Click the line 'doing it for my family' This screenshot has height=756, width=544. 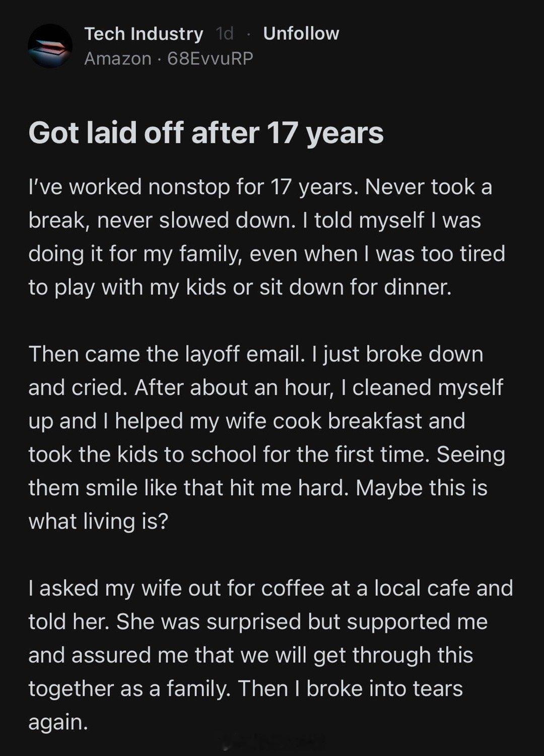click(134, 254)
